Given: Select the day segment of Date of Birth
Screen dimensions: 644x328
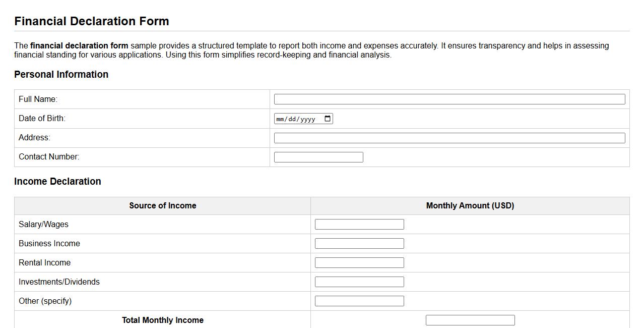Looking at the screenshot, I should [x=293, y=119].
